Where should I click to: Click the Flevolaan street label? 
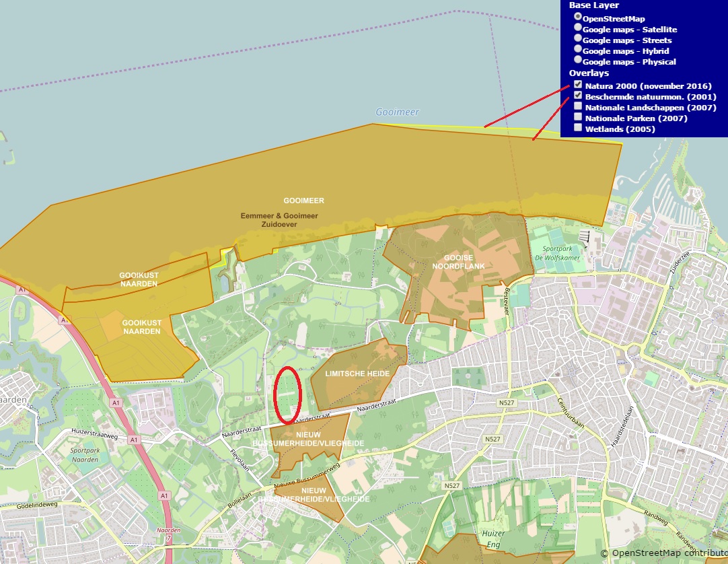coord(240,460)
